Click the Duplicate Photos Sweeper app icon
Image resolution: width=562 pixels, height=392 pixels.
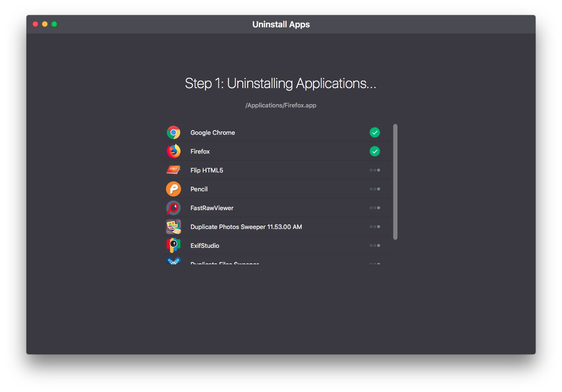pos(174,227)
